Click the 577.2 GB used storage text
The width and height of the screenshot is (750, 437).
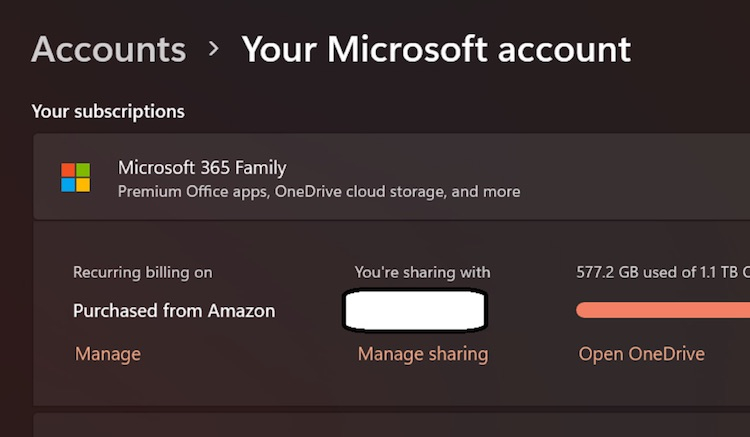click(662, 272)
